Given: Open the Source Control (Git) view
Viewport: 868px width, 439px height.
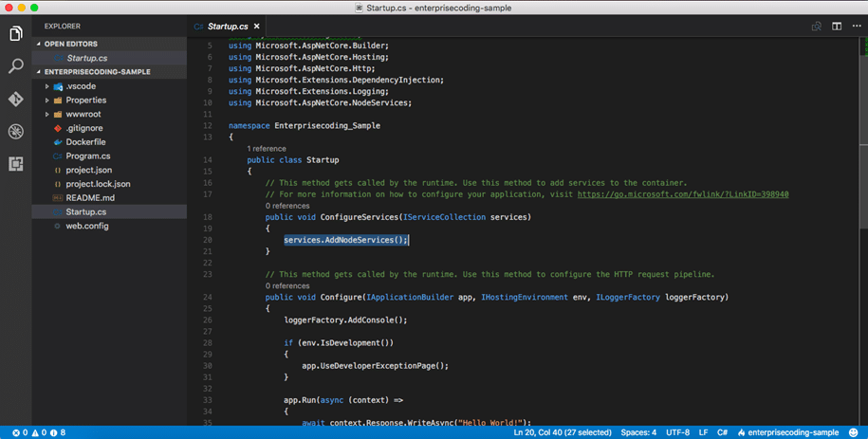Looking at the screenshot, I should (15, 99).
